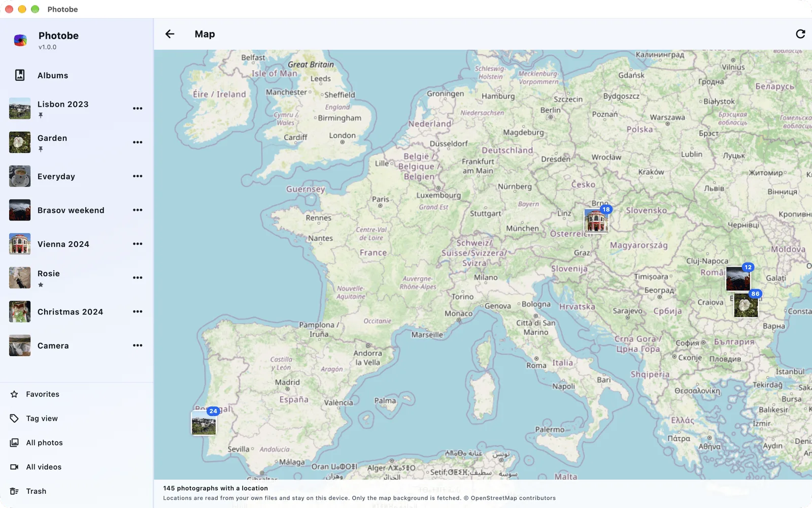The height and width of the screenshot is (508, 812).
Task: Open the Vienna 2024 more options menu
Action: (138, 244)
